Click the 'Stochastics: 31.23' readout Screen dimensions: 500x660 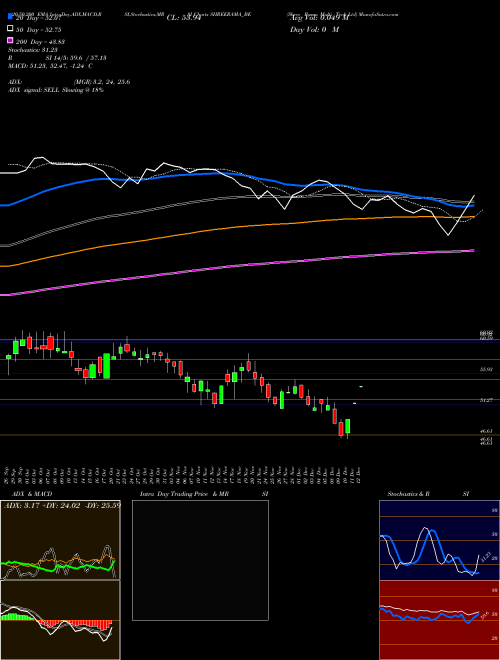32,50
